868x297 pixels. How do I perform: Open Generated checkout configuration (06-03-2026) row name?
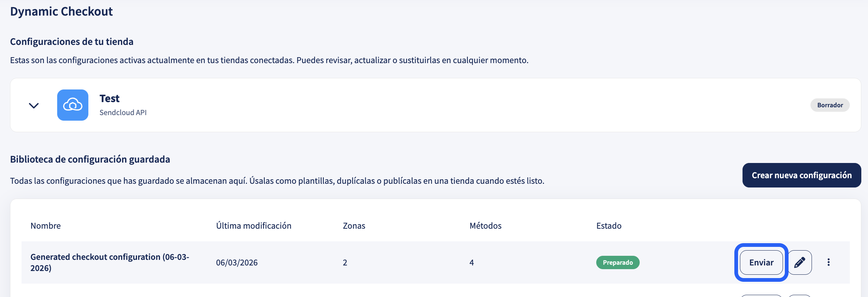click(x=110, y=262)
